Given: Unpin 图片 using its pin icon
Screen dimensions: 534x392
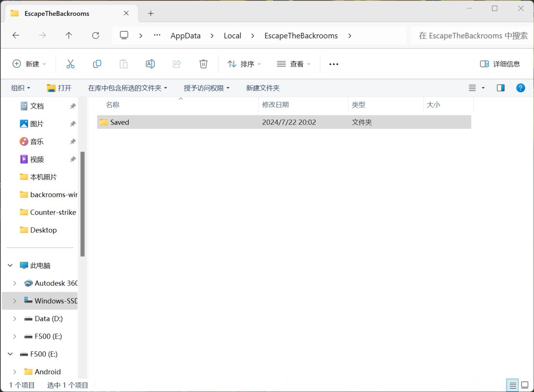Looking at the screenshot, I should [x=73, y=124].
